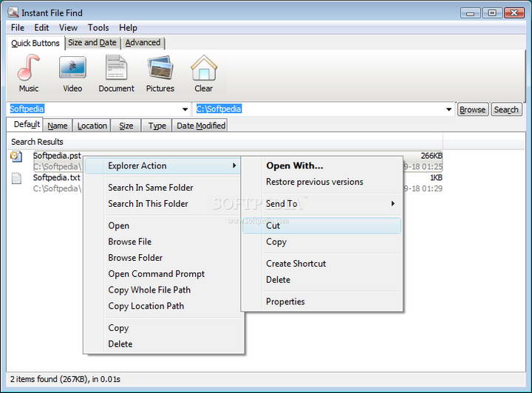Open the Edit menu
The height and width of the screenshot is (393, 532).
point(41,28)
